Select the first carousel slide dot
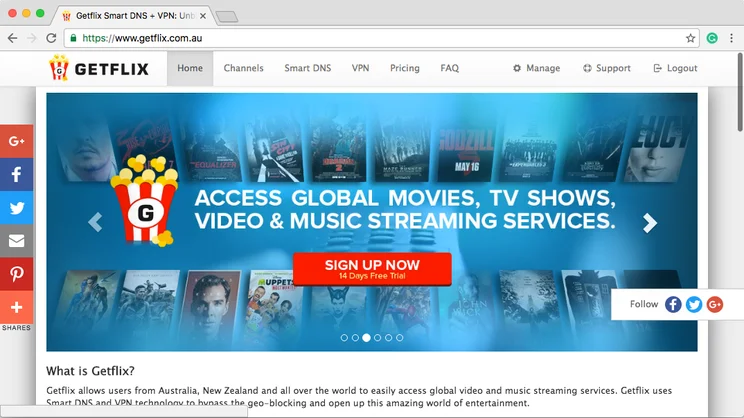This screenshot has width=744, height=418. pyautogui.click(x=344, y=338)
